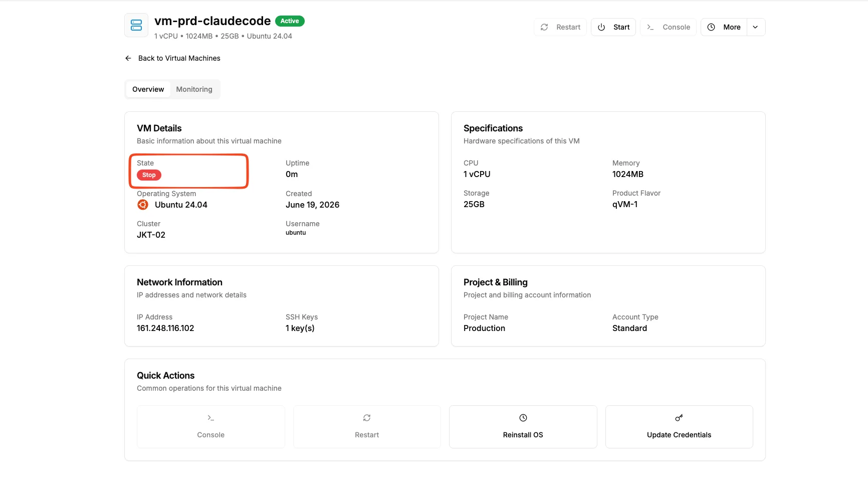This screenshot has width=868, height=489.
Task: Click the Start power button
Action: click(x=613, y=27)
